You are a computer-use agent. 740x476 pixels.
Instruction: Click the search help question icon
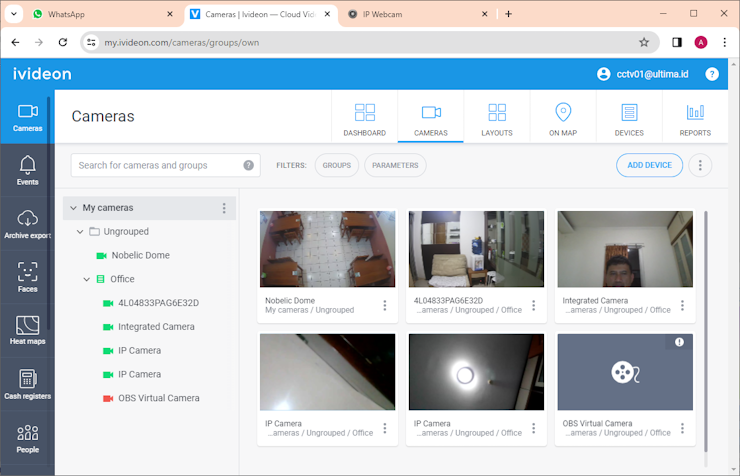(x=249, y=165)
